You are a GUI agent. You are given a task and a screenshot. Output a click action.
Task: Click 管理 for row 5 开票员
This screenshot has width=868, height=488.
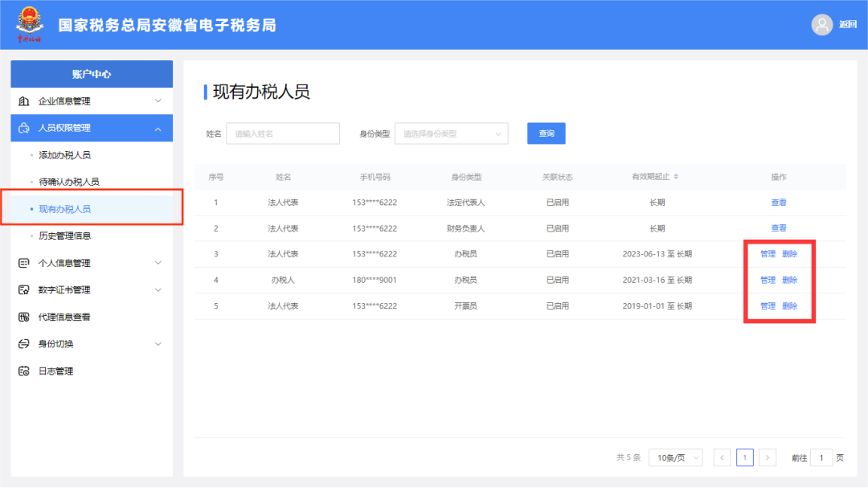(x=768, y=306)
